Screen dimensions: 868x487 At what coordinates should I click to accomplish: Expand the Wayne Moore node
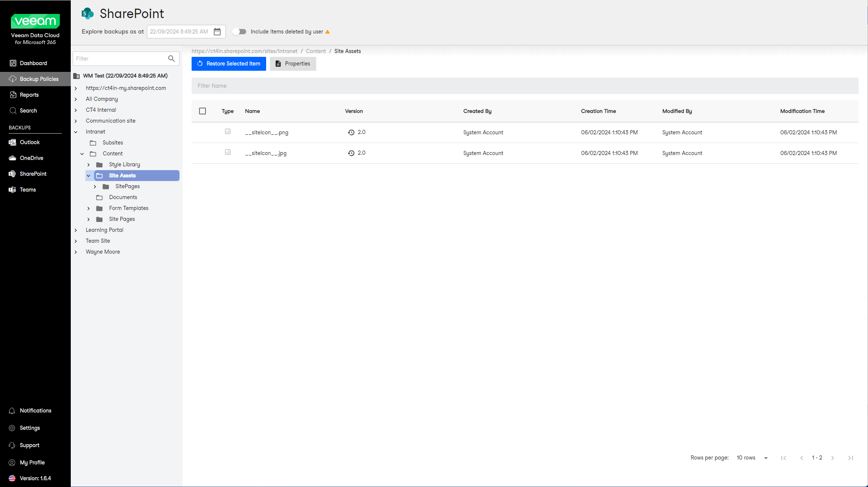(x=76, y=252)
